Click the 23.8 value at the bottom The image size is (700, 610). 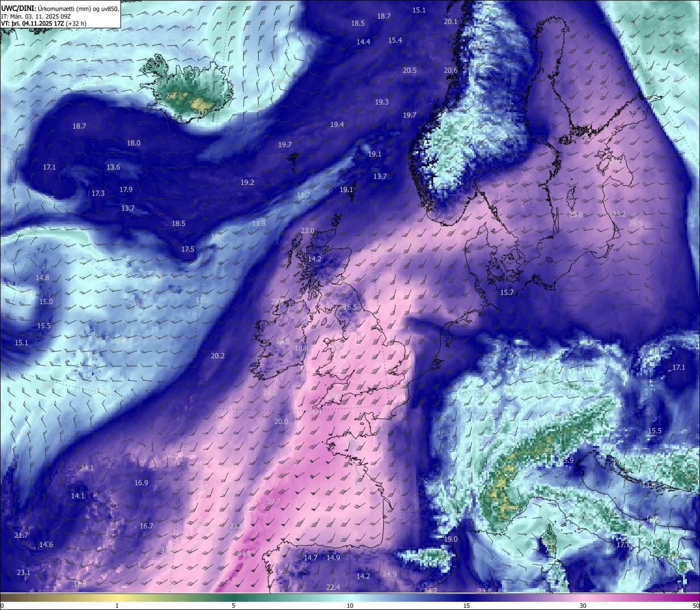coord(485,591)
